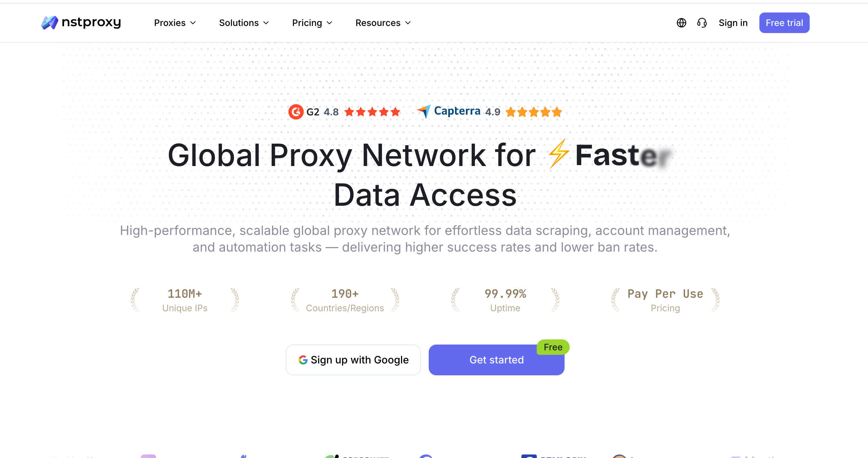The height and width of the screenshot is (458, 868).
Task: Click Sign up with Google
Action: pos(353,360)
